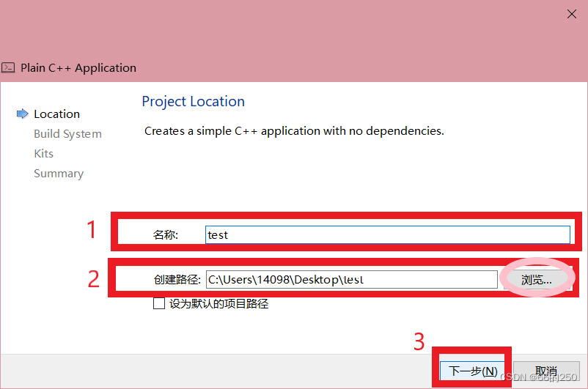The image size is (588, 389).
Task: Click the 创建路径: label
Action: [177, 280]
